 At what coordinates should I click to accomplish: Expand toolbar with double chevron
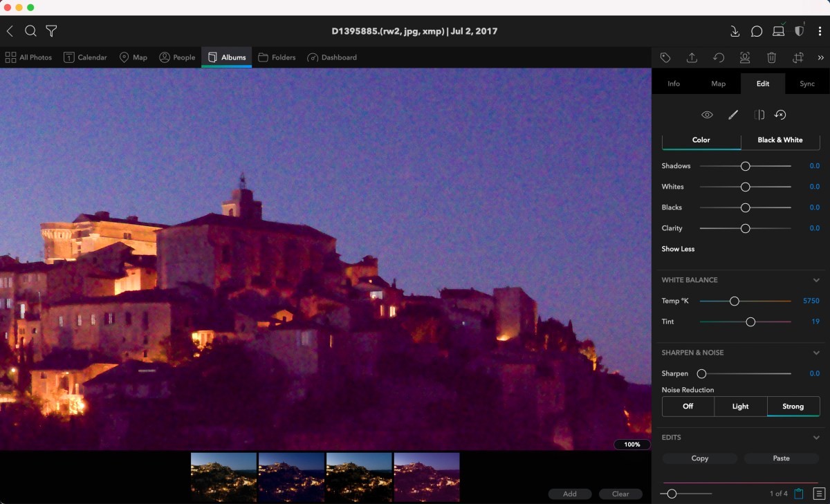(821, 58)
